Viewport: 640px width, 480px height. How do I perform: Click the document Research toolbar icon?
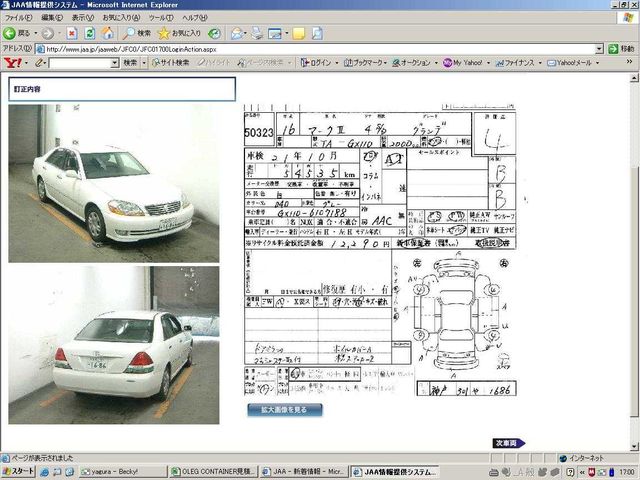[x=317, y=33]
